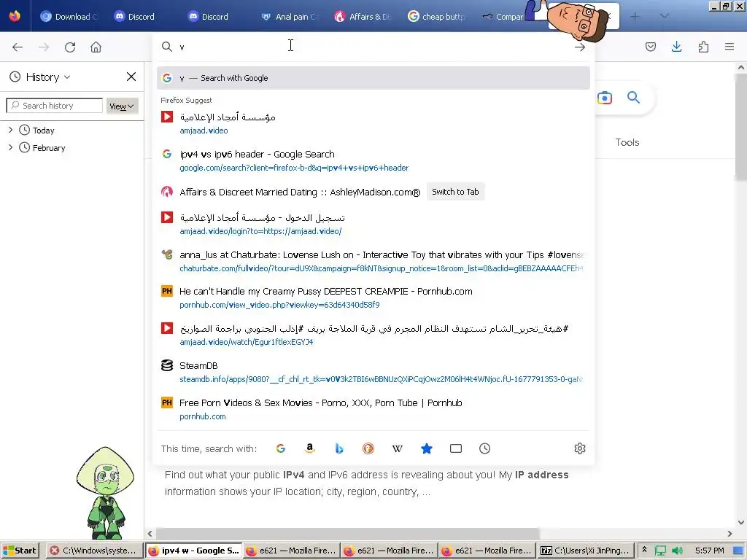
Task: Open the Firefox View icon
Action: coord(15,16)
